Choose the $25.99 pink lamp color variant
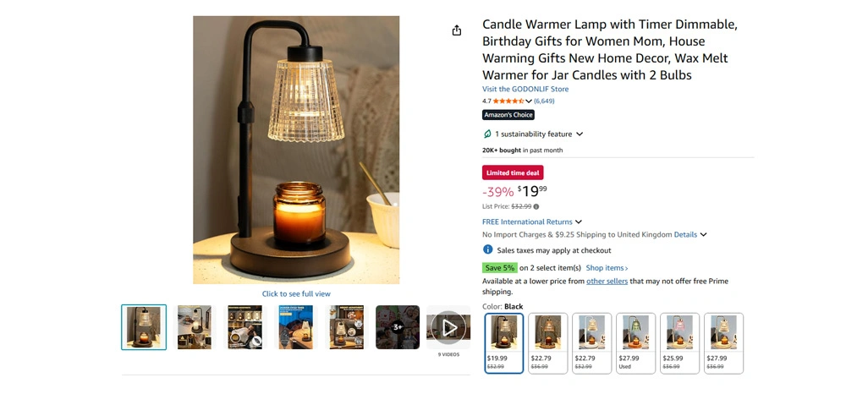The width and height of the screenshot is (868, 394). point(680,343)
